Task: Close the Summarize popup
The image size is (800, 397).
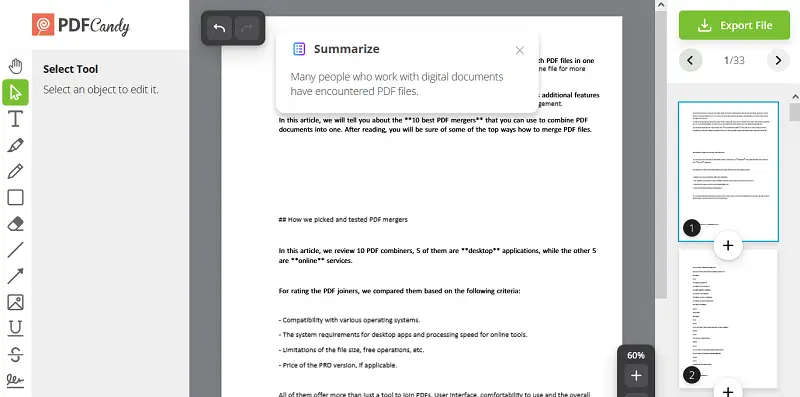Action: [x=519, y=51]
